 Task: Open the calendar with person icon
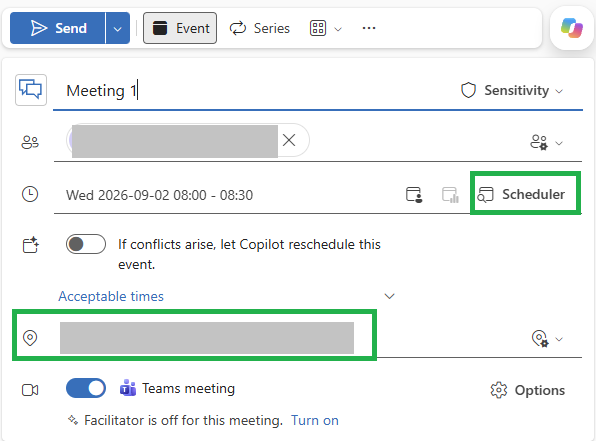(414, 195)
